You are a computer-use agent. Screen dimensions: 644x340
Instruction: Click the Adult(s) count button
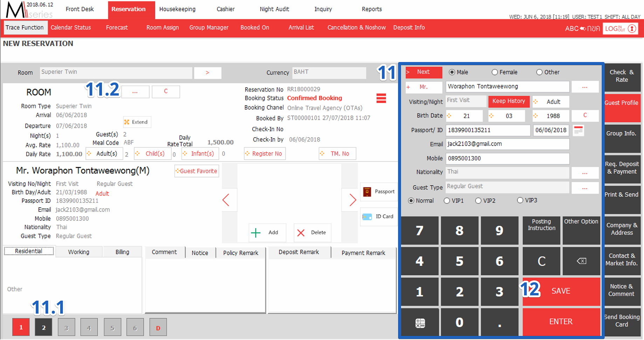pos(104,154)
